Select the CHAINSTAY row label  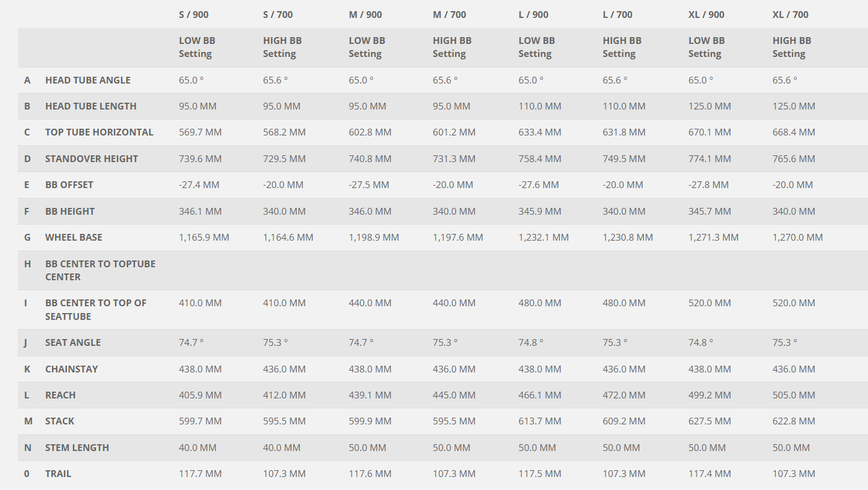(x=71, y=369)
